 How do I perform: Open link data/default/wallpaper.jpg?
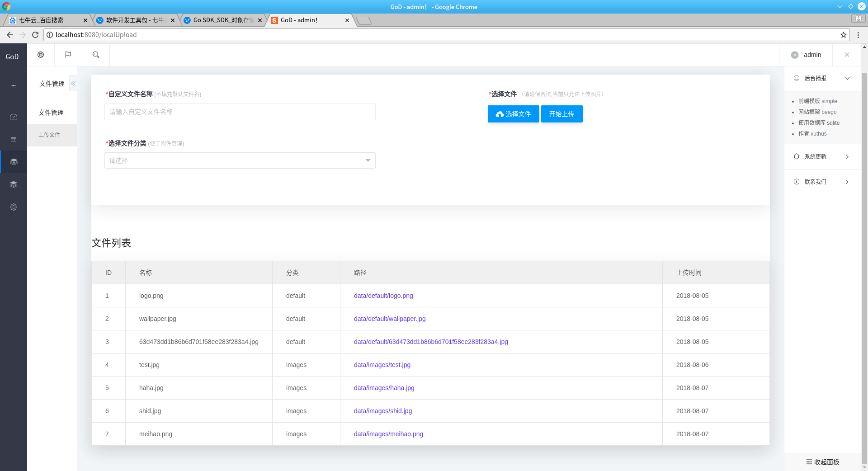click(x=390, y=319)
